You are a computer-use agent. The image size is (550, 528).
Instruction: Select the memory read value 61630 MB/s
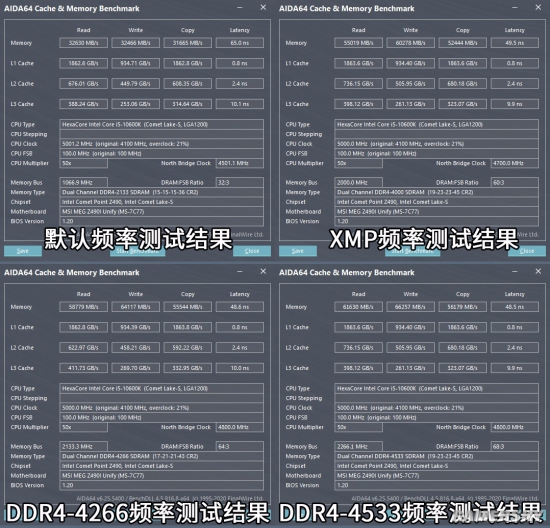pos(358,307)
